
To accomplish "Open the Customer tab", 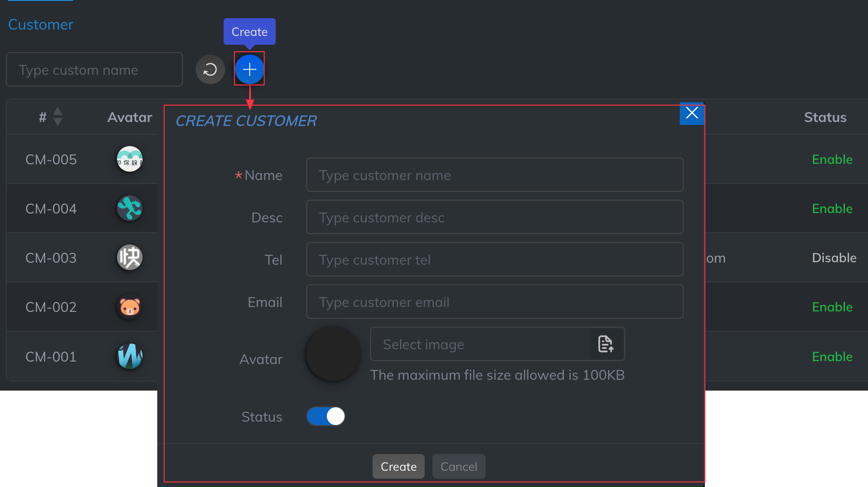I will point(41,25).
